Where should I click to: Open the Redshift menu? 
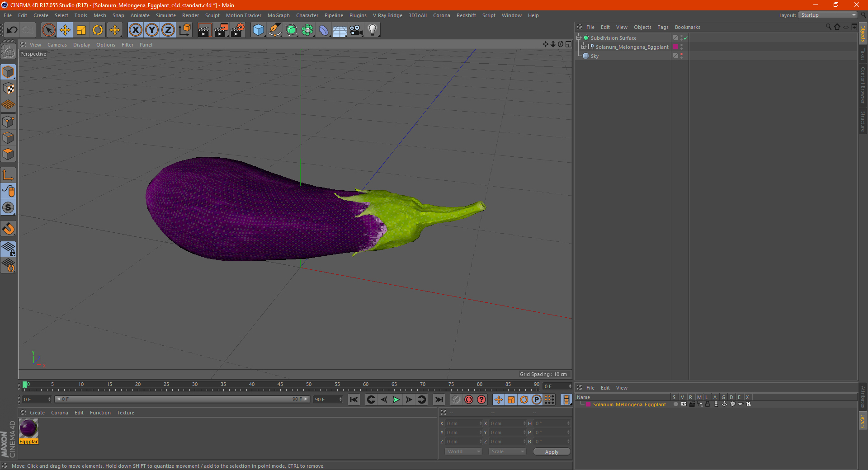tap(466, 15)
